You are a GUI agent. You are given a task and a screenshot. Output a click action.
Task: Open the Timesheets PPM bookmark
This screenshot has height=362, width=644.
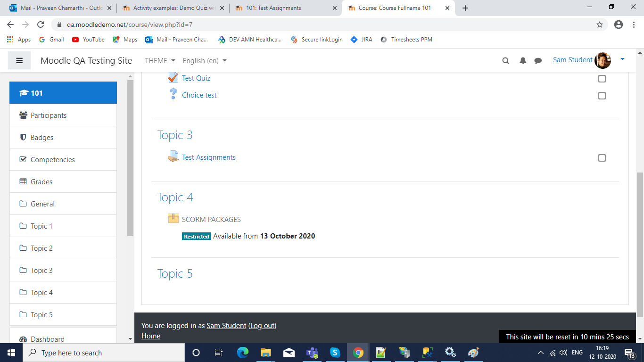point(406,40)
